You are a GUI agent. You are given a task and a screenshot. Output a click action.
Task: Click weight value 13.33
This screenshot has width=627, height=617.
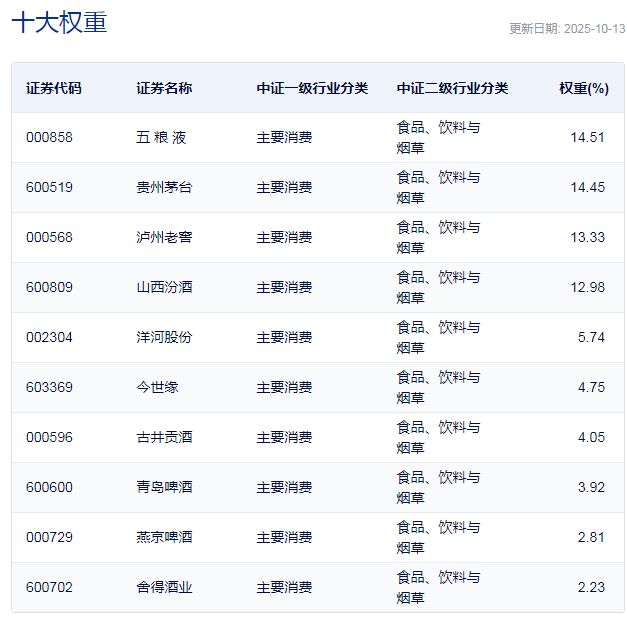pyautogui.click(x=587, y=237)
